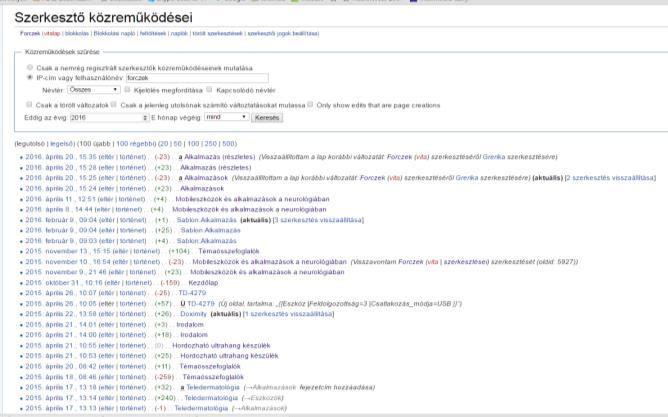Load '100 régebbi' contributions
This screenshot has width=668, height=417.
[135, 144]
